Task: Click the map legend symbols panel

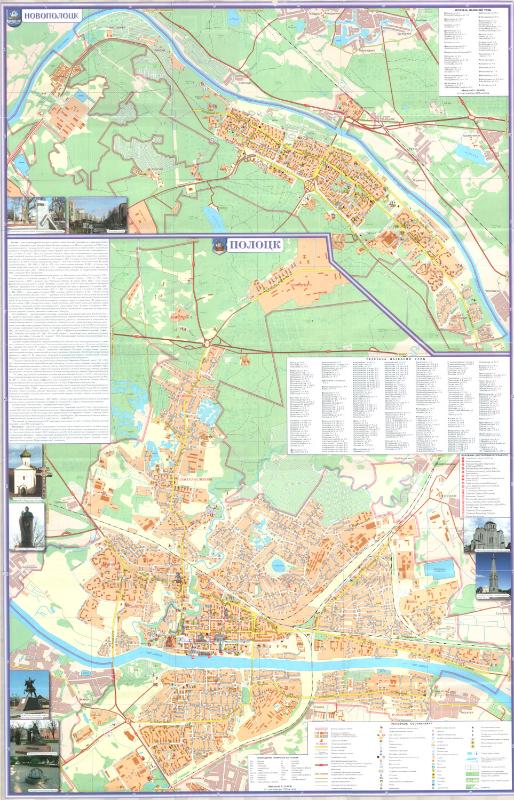Action: [x=410, y=756]
